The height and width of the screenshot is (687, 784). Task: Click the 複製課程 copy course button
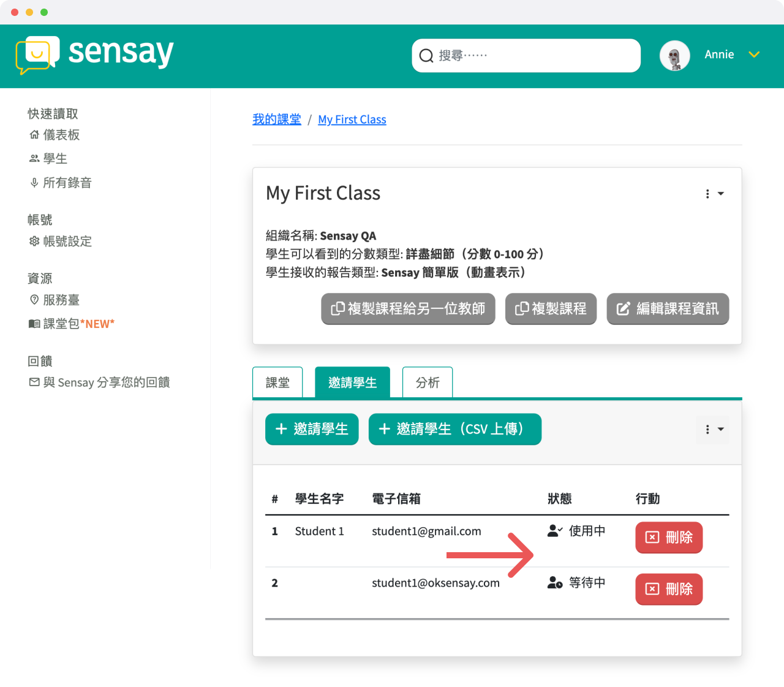(x=551, y=309)
